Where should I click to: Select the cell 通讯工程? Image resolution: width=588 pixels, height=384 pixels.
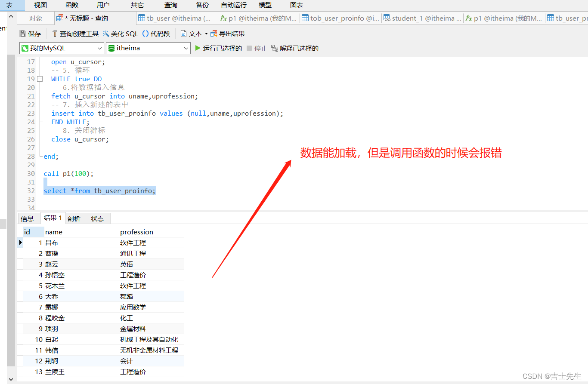[152, 253]
